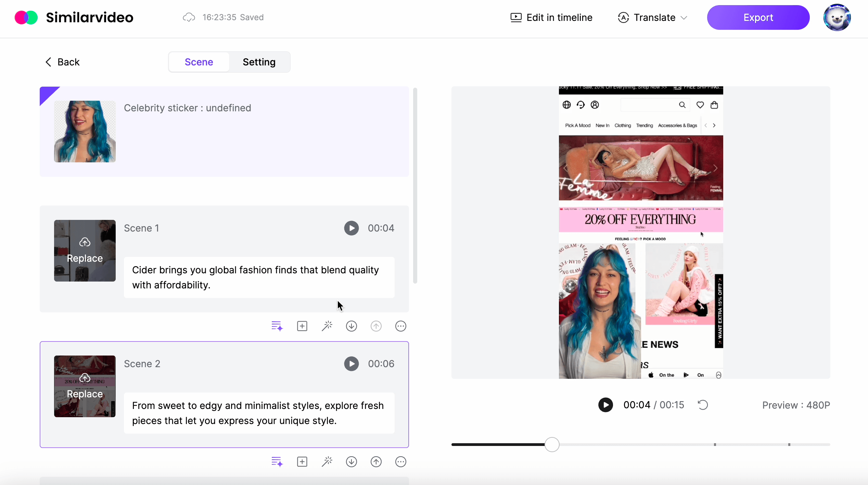868x485 pixels.
Task: Click AI script icon under Scene 2
Action: click(277, 462)
